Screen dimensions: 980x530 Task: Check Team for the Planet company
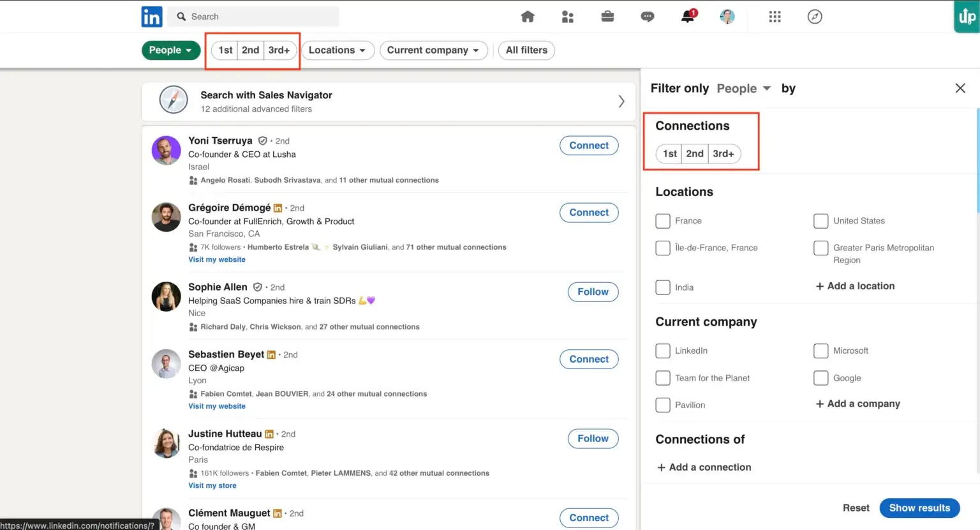point(663,378)
